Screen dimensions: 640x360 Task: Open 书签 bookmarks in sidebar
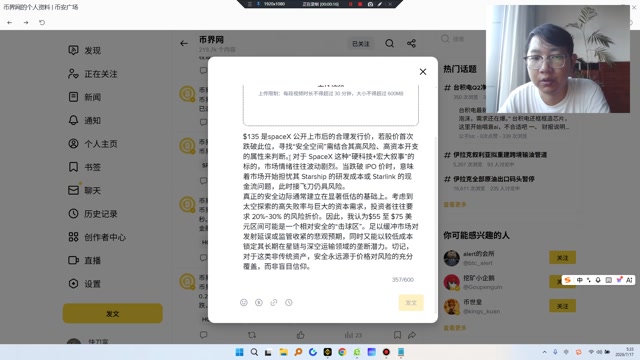click(x=84, y=167)
